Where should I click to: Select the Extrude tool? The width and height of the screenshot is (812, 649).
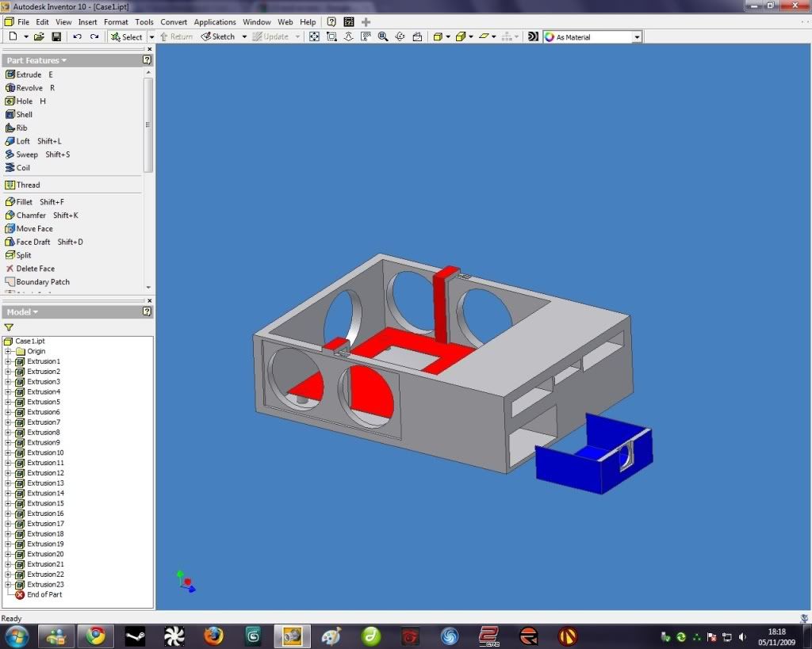click(29, 74)
